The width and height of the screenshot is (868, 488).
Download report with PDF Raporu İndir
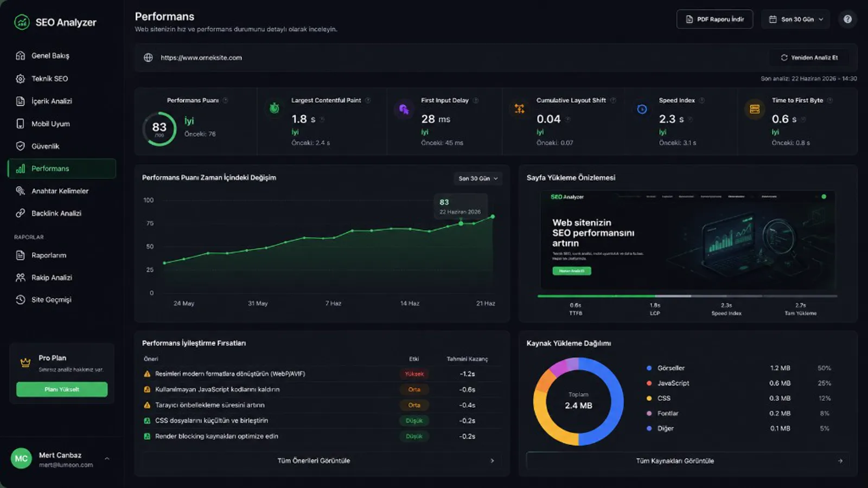(714, 19)
